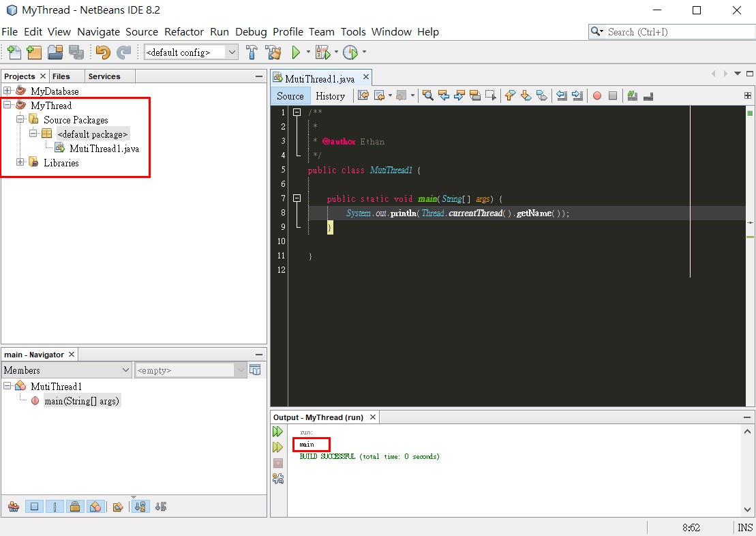The image size is (756, 536).
Task: Select main(String[] args) in Navigator
Action: pos(82,401)
